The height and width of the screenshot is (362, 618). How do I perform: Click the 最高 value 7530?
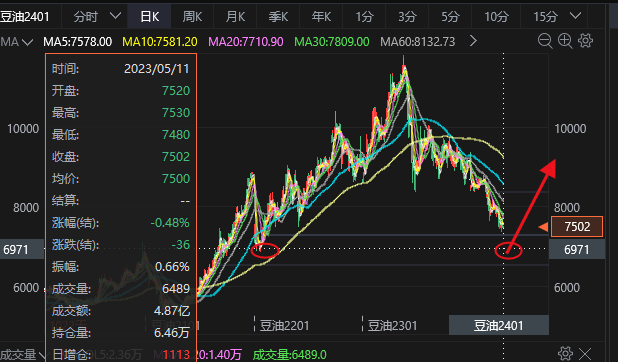click(176, 113)
